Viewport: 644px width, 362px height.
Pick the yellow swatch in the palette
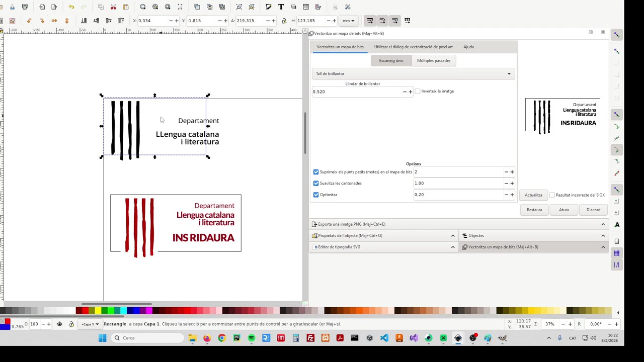pos(98,311)
